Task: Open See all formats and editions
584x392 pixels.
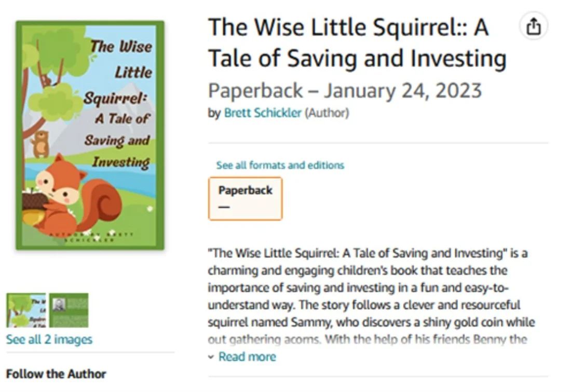Action: point(280,165)
